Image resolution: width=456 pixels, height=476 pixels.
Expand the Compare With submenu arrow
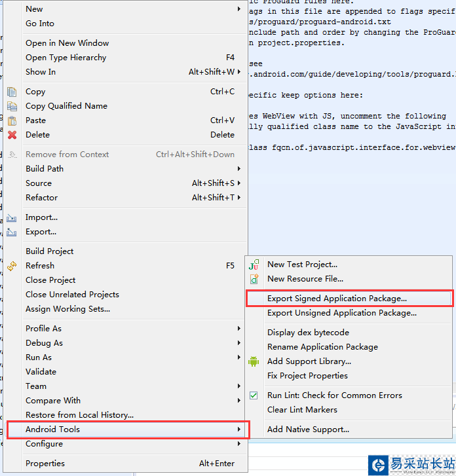239,401
